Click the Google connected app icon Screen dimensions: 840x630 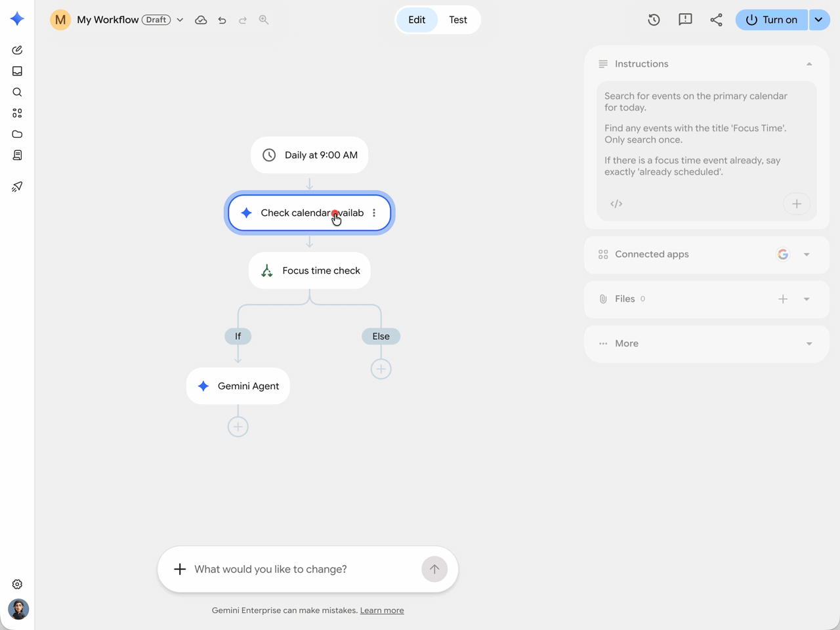click(x=783, y=255)
